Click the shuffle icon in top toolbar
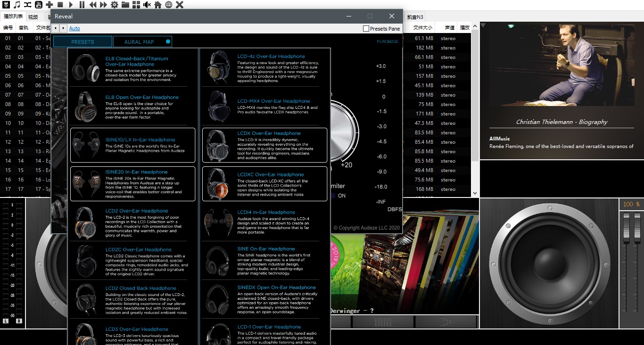644x345 pixels. (28, 5)
